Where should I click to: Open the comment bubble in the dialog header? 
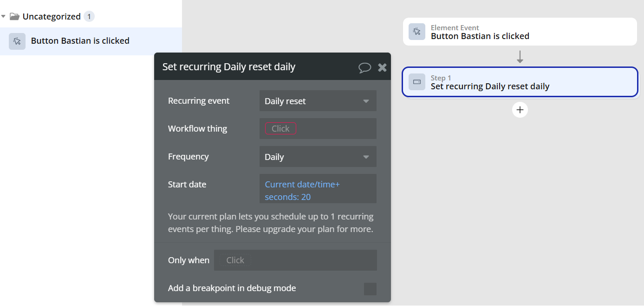pyautogui.click(x=365, y=67)
